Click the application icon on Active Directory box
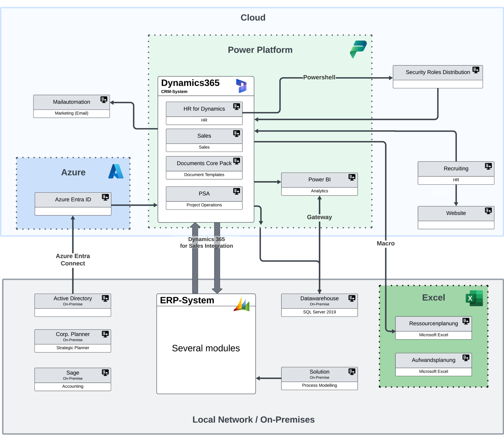 (x=105, y=298)
